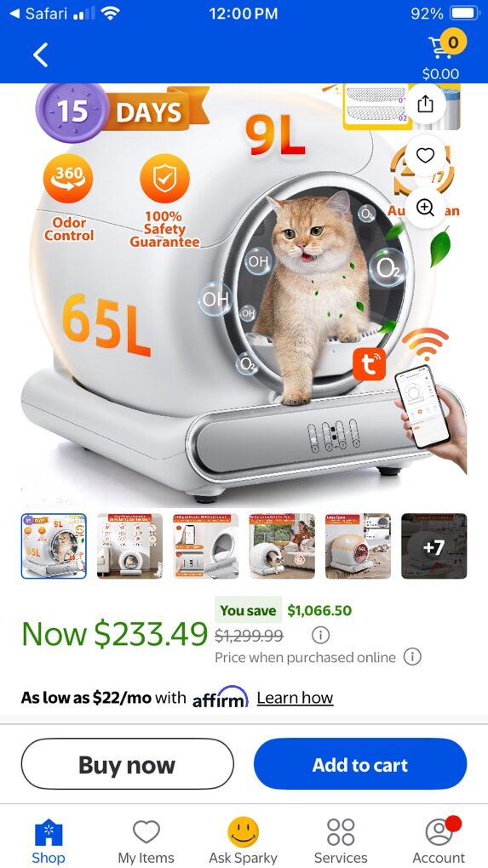Go back with the left arrow
The height and width of the screenshot is (868, 488).
40,54
